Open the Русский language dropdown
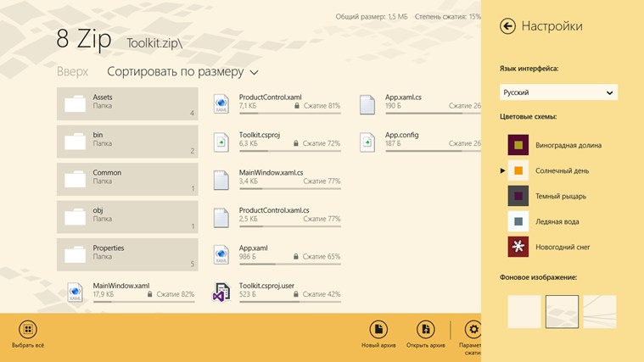This screenshot has height=362, width=644. click(x=557, y=92)
